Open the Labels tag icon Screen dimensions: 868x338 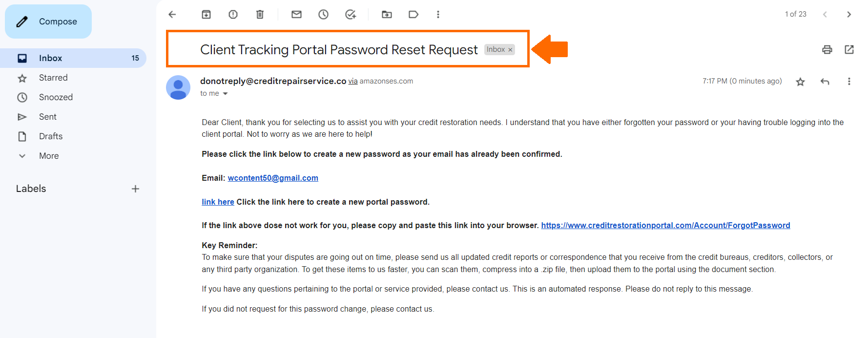(413, 15)
